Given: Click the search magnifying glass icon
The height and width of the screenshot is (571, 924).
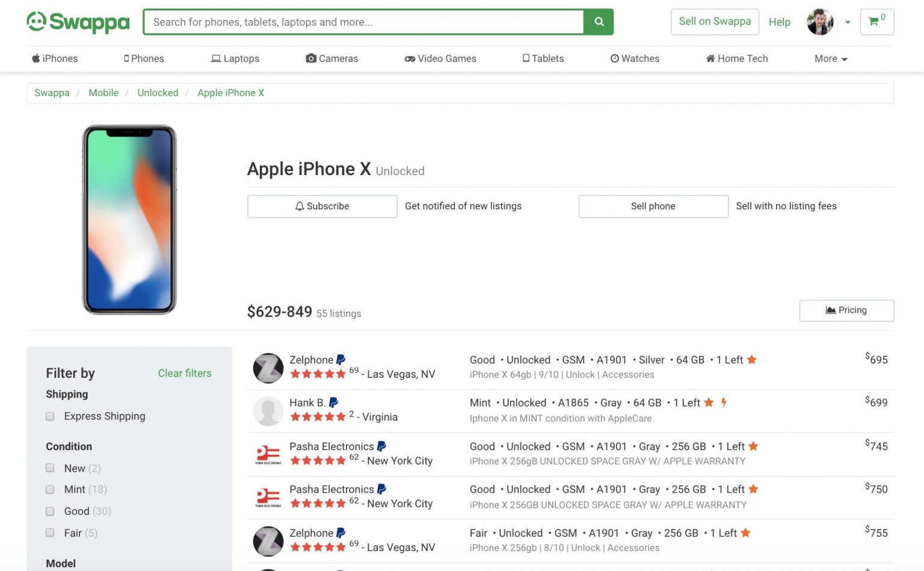Looking at the screenshot, I should [x=598, y=22].
